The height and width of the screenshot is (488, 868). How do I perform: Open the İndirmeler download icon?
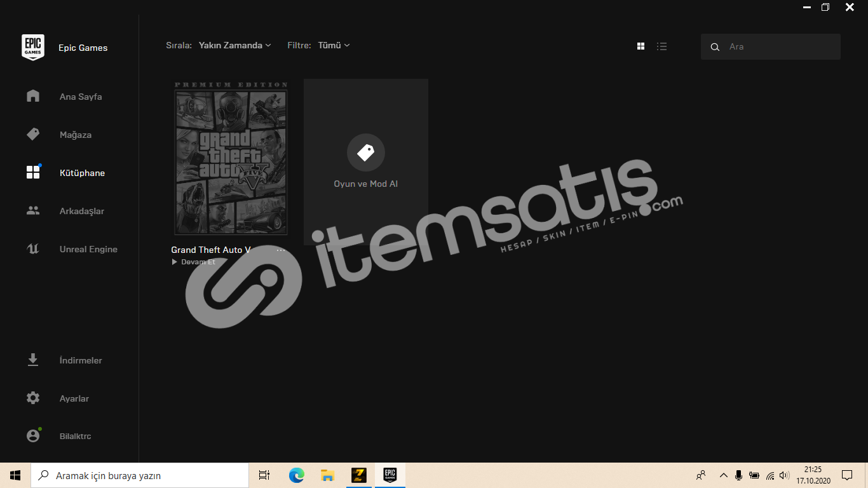[x=33, y=360]
